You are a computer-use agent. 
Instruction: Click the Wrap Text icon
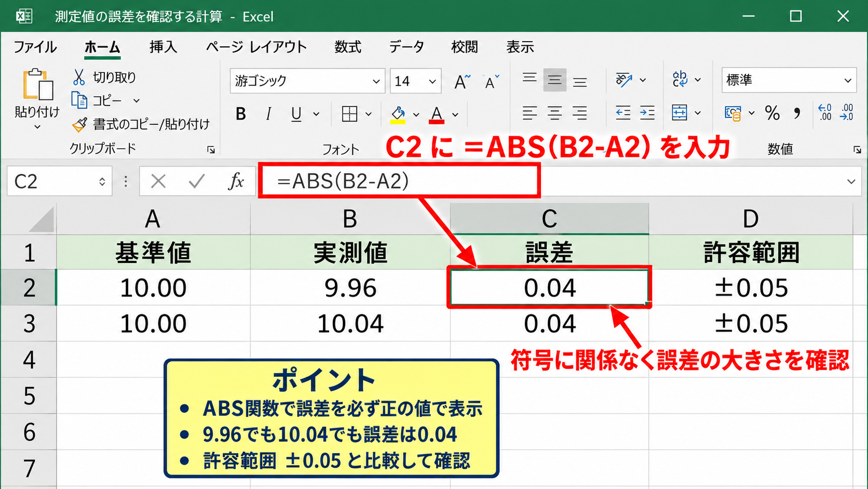click(680, 79)
